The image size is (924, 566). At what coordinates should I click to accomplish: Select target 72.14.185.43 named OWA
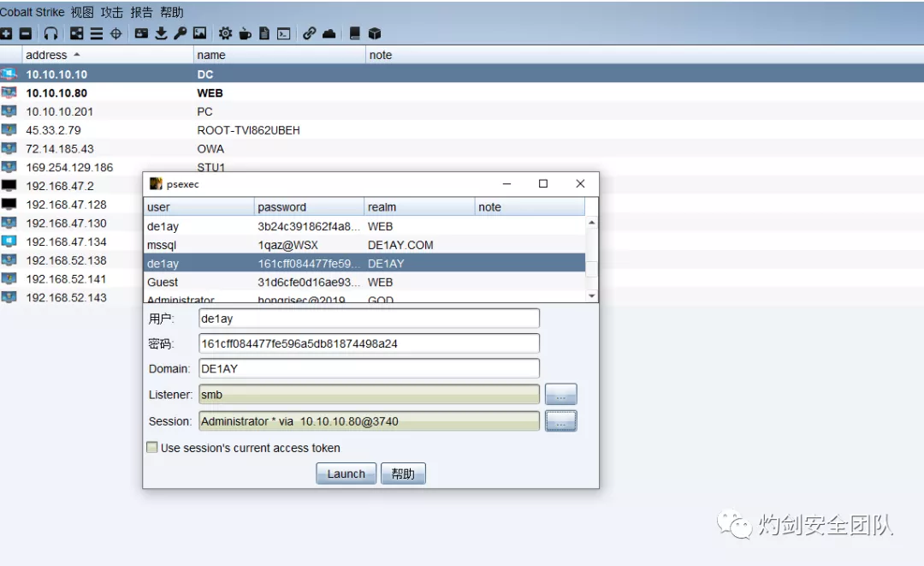pos(462,149)
